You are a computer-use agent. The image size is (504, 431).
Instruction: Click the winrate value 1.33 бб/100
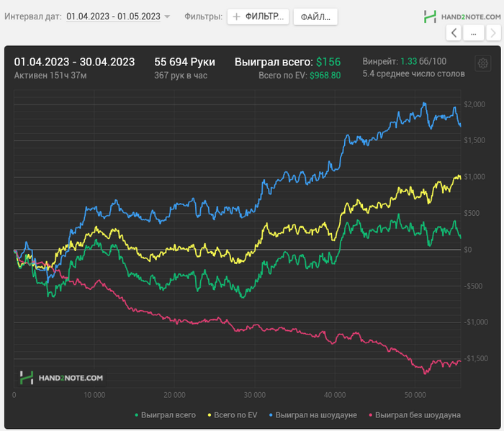423,61
